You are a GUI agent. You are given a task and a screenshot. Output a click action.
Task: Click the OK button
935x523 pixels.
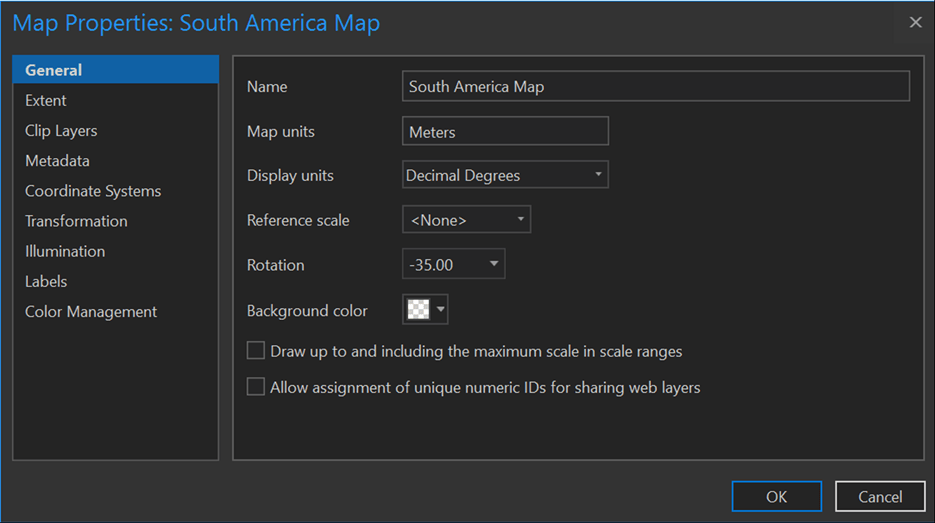(x=776, y=496)
